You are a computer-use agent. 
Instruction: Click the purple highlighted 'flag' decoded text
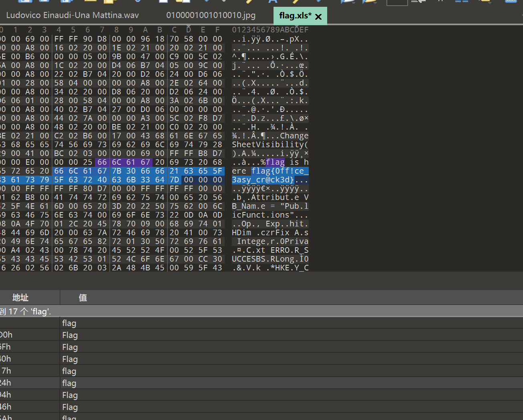click(x=275, y=162)
